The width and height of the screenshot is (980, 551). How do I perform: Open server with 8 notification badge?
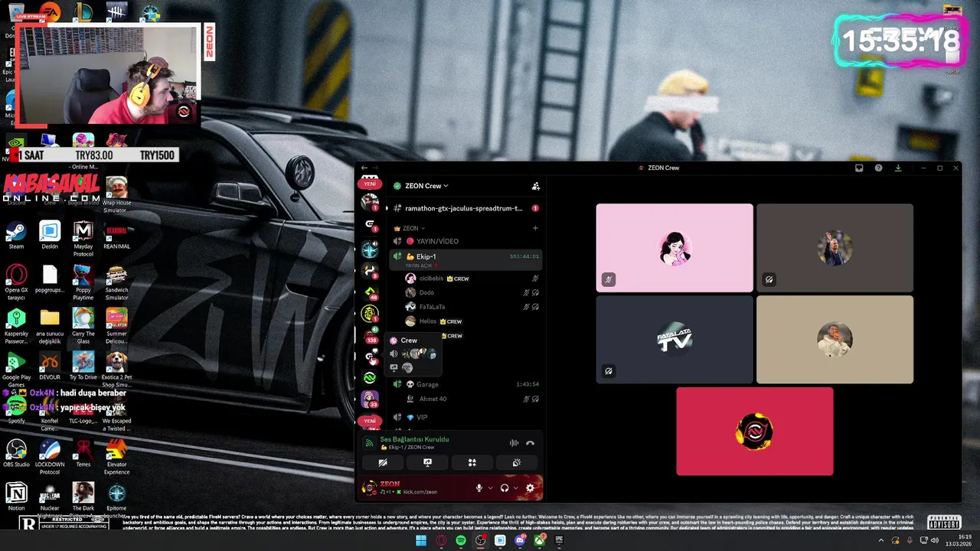370,270
